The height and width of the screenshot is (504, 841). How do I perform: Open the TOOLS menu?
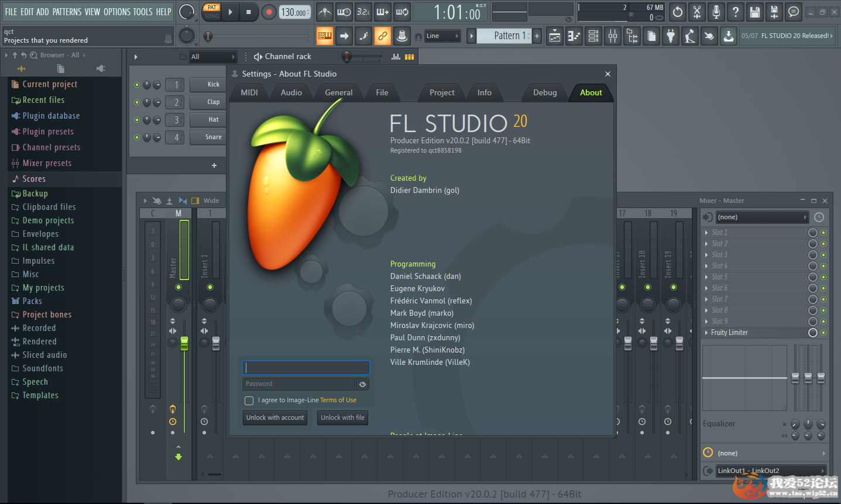[143, 12]
